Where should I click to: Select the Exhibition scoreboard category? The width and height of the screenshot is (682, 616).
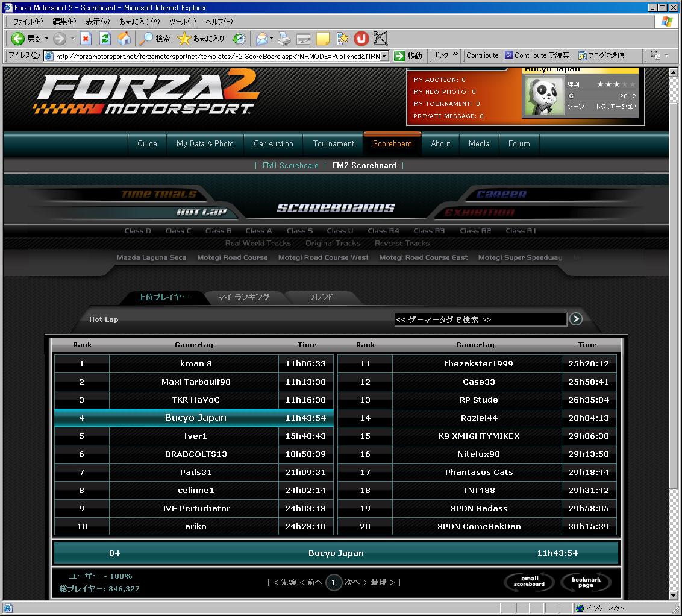point(480,212)
